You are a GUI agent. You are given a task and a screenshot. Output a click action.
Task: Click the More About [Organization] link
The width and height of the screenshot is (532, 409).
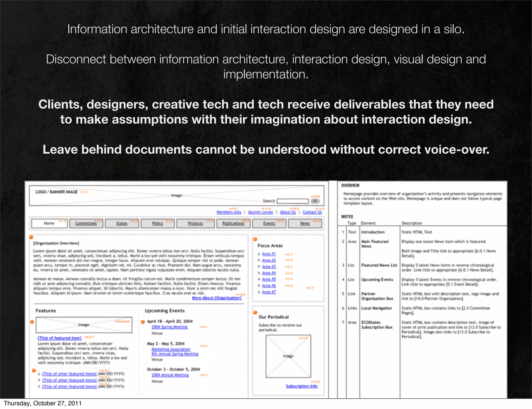(217, 298)
